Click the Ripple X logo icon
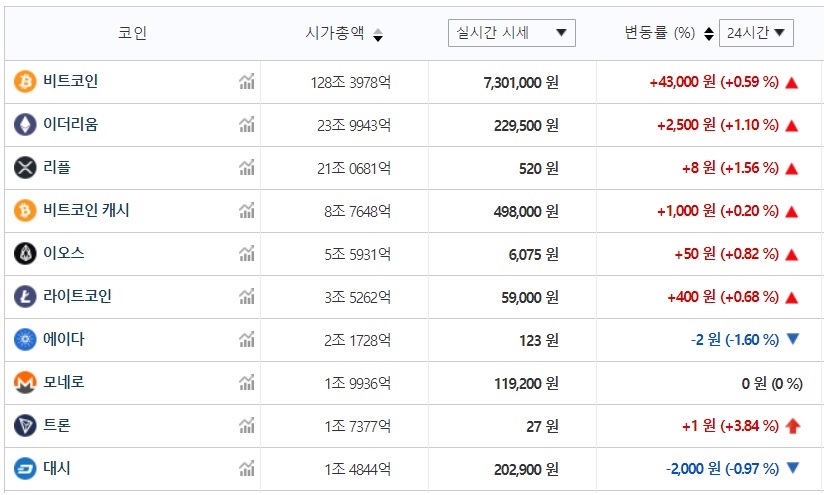The image size is (825, 495). point(25,168)
